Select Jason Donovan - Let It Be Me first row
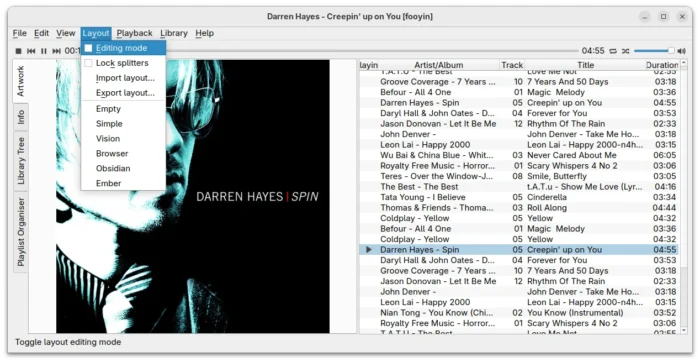This screenshot has width=700, height=362. pyautogui.click(x=519, y=124)
